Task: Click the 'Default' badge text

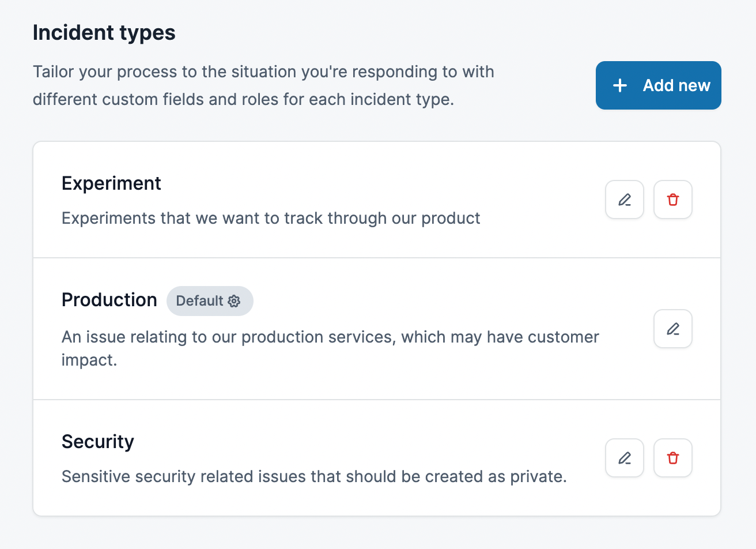Action: [199, 301]
